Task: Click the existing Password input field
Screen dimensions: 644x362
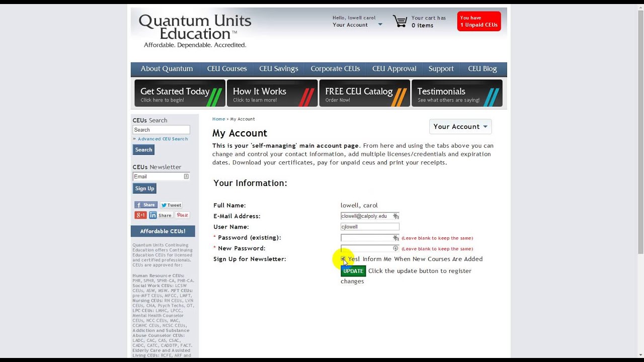Action: (370, 238)
